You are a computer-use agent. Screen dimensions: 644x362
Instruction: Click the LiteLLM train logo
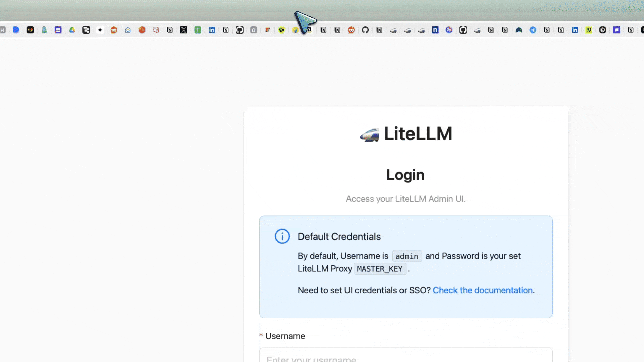pyautogui.click(x=369, y=135)
